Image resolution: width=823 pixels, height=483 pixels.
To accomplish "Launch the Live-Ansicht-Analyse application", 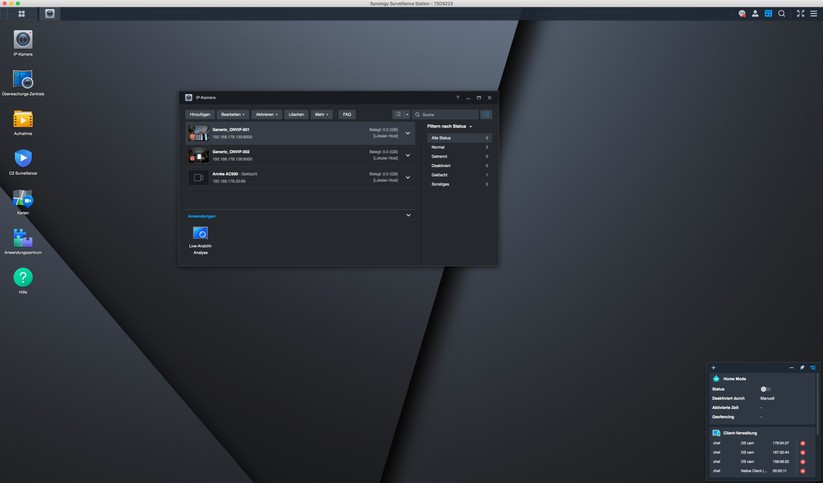I will point(200,234).
